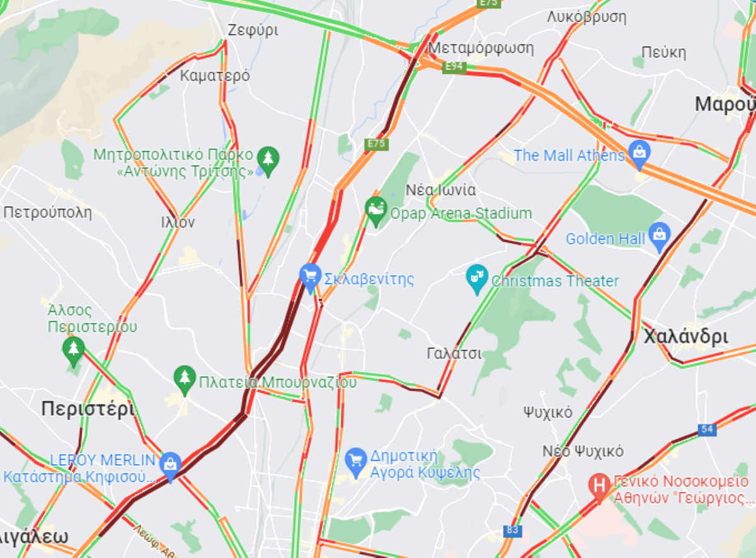Screen dimensions: 756x558
Task: Open the Christmas Theater marker
Action: coord(477,278)
